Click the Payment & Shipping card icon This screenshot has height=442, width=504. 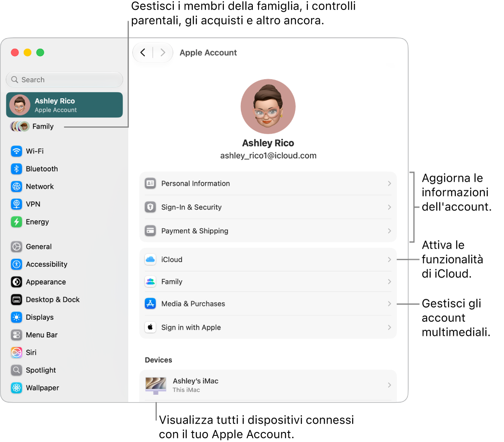pos(150,230)
